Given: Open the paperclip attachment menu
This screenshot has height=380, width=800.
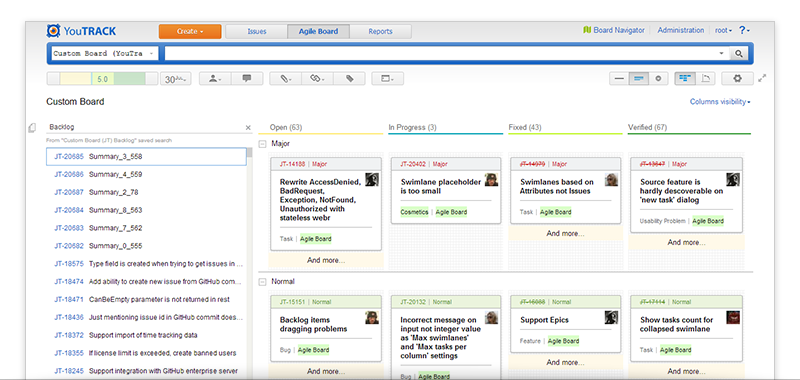Looking at the screenshot, I should [285, 79].
